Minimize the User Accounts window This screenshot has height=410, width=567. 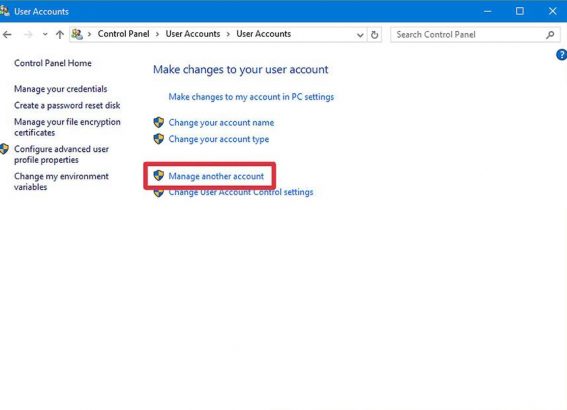pyautogui.click(x=487, y=11)
